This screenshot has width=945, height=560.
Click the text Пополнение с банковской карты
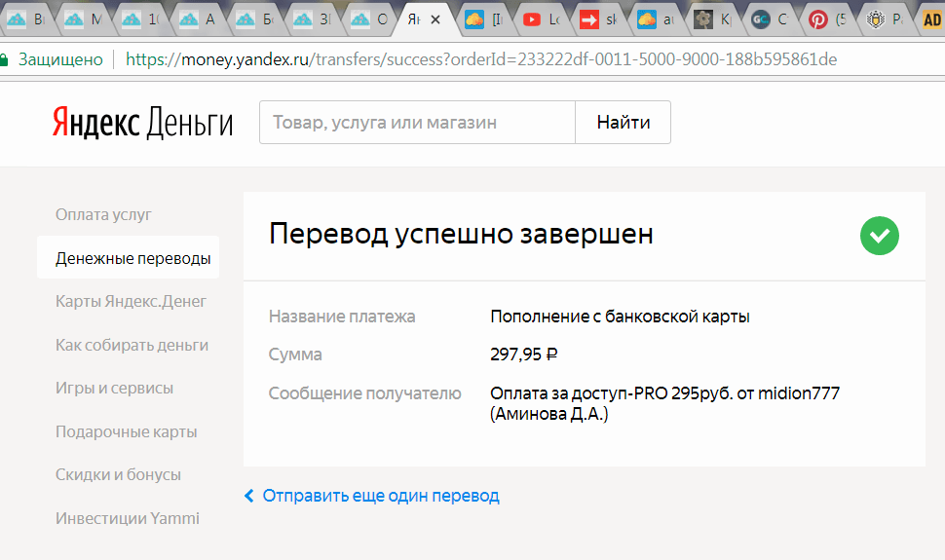coord(621,316)
